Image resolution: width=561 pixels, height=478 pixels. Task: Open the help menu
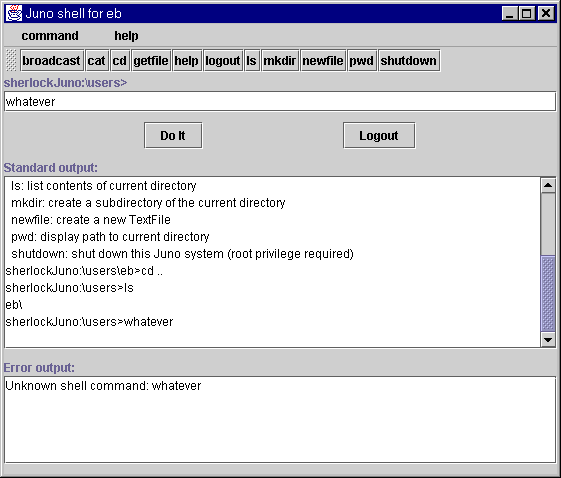[x=126, y=36]
